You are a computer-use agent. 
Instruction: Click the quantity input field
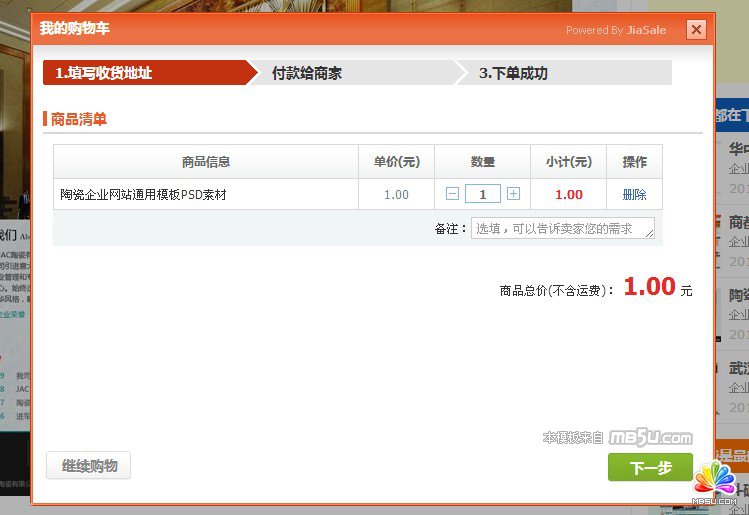483,194
